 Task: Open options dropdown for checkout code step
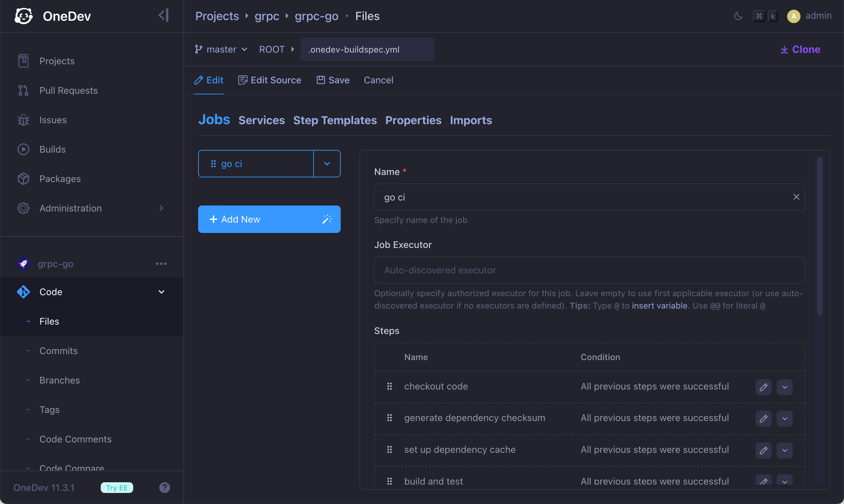pos(784,387)
